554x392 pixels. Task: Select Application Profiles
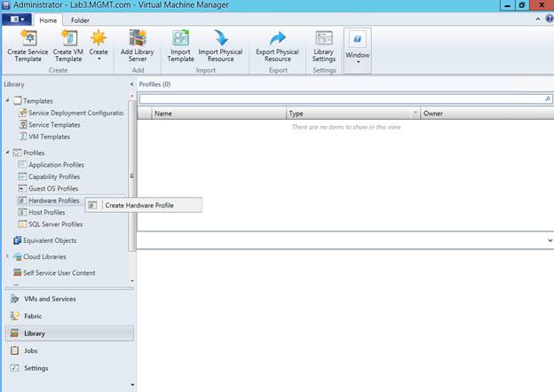click(51, 165)
